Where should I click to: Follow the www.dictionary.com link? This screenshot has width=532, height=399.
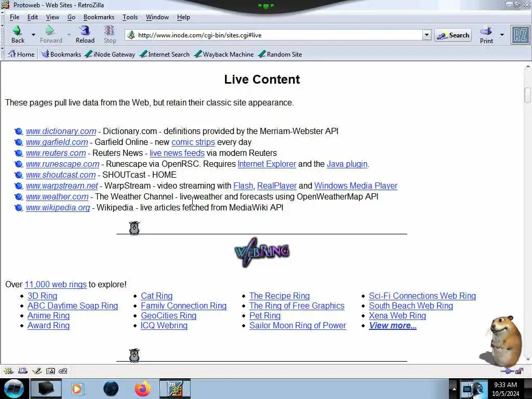(61, 131)
